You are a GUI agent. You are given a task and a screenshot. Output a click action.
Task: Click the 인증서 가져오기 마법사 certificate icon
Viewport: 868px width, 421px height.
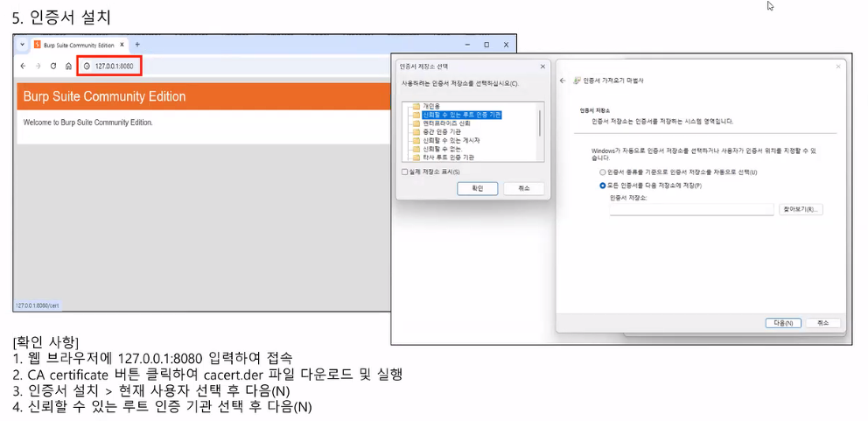(x=577, y=81)
